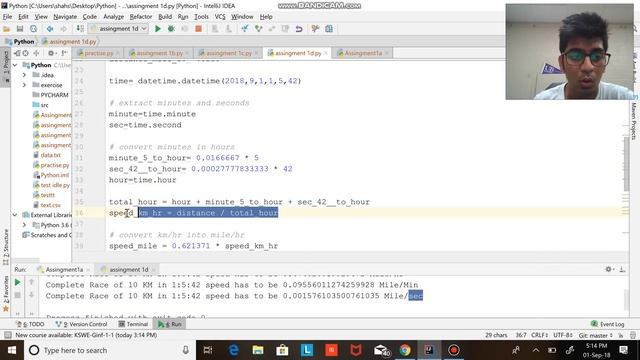640x360 pixels.
Task: Rerun program in Run panel
Action: pos(17,282)
